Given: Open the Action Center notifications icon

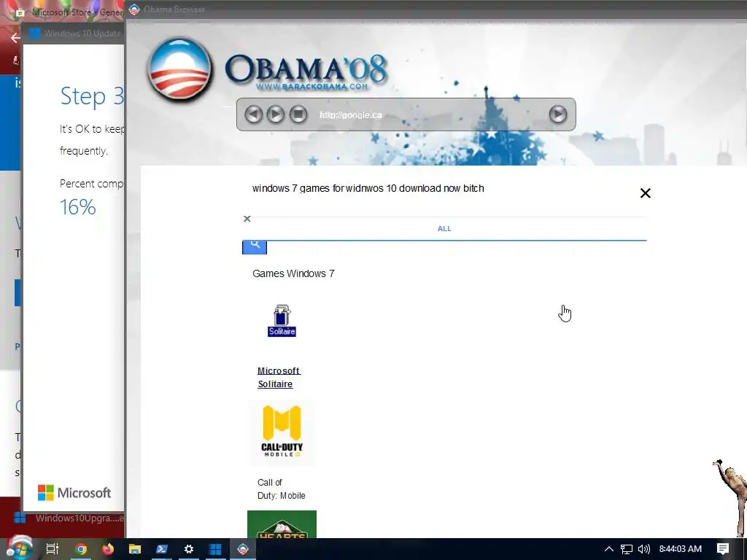Looking at the screenshot, I should coord(723,549).
